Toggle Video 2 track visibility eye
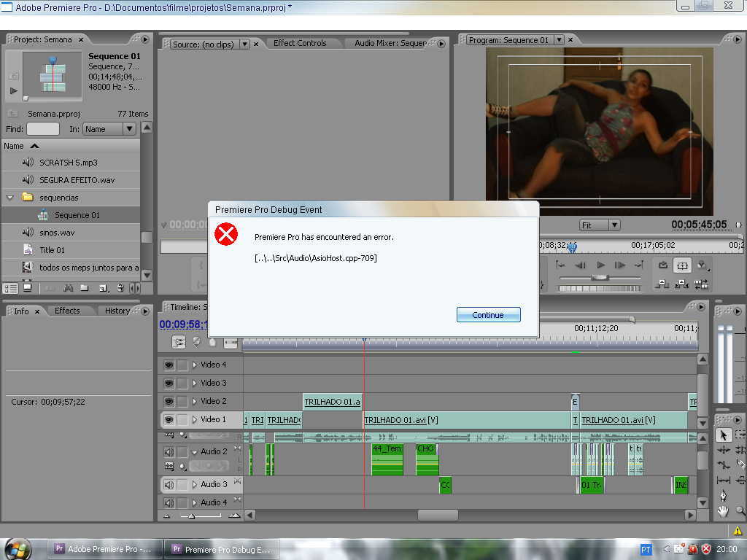The image size is (747, 560). pos(169,402)
